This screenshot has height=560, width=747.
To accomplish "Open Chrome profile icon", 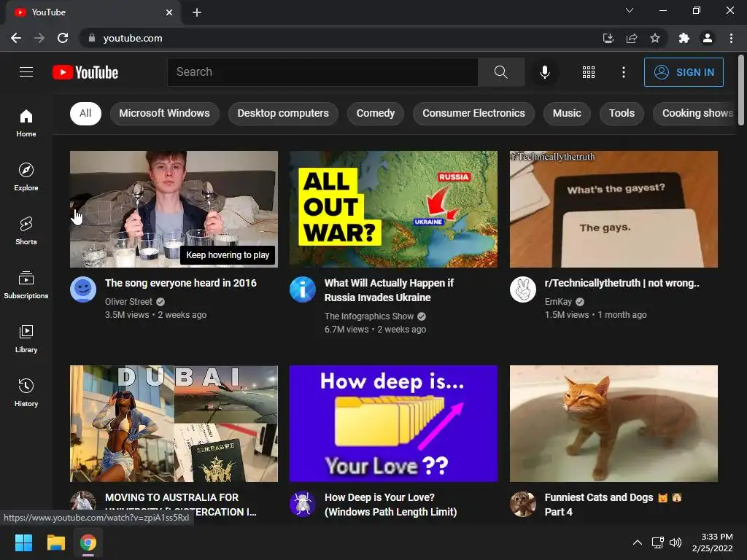I will tap(708, 38).
